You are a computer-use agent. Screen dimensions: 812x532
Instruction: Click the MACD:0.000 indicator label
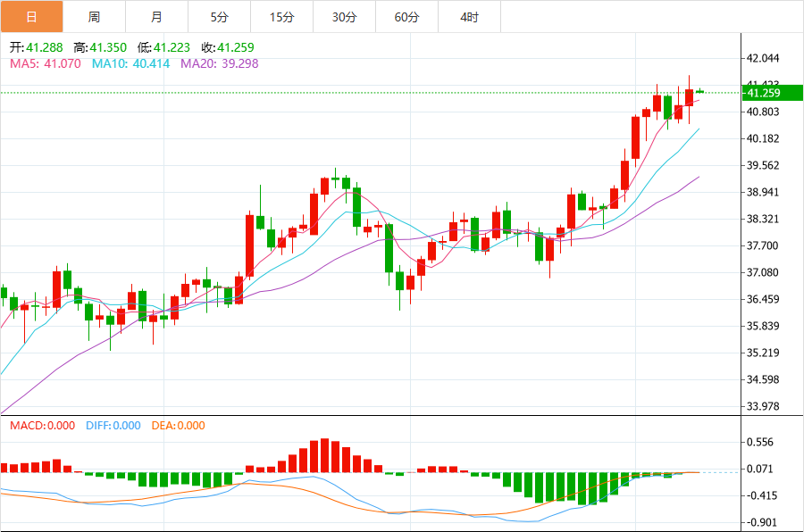(x=43, y=426)
